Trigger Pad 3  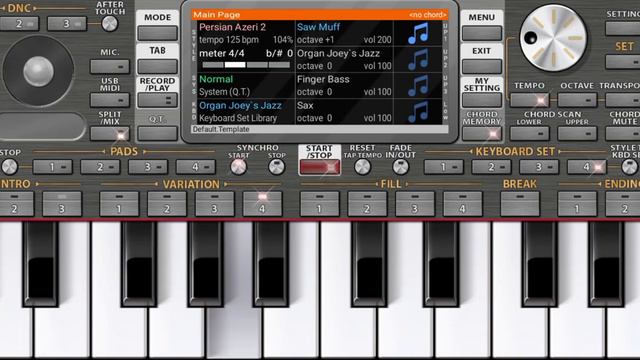[148, 167]
